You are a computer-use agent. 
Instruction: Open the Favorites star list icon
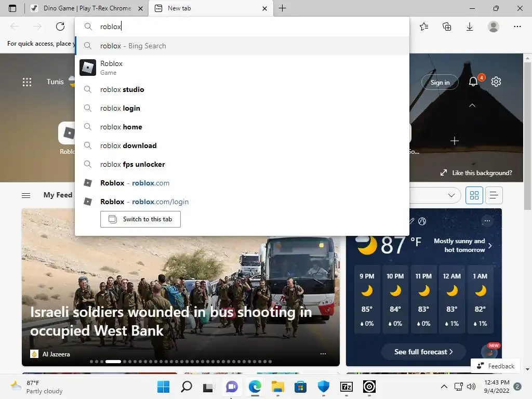[424, 26]
